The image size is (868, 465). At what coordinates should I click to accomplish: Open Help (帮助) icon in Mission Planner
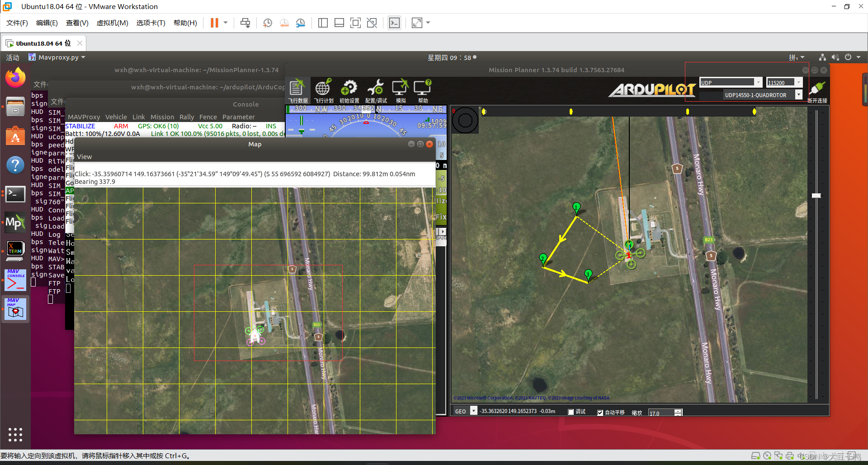pos(423,91)
